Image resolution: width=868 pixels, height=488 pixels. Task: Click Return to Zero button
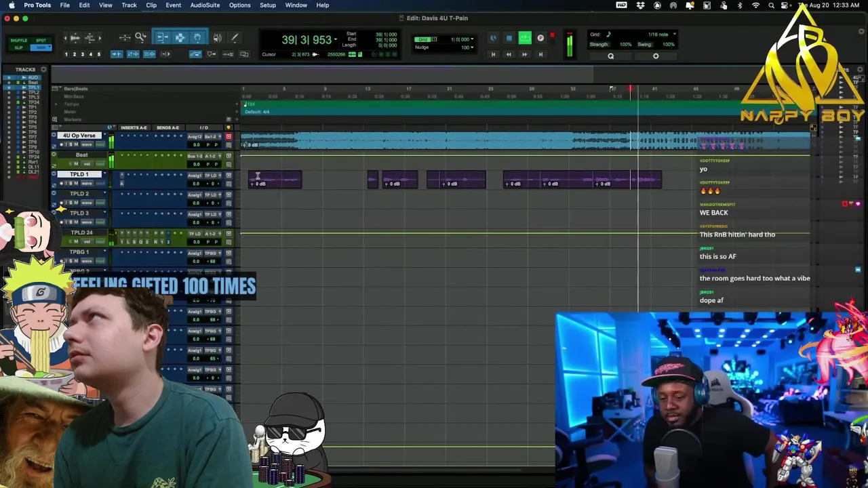(493, 55)
